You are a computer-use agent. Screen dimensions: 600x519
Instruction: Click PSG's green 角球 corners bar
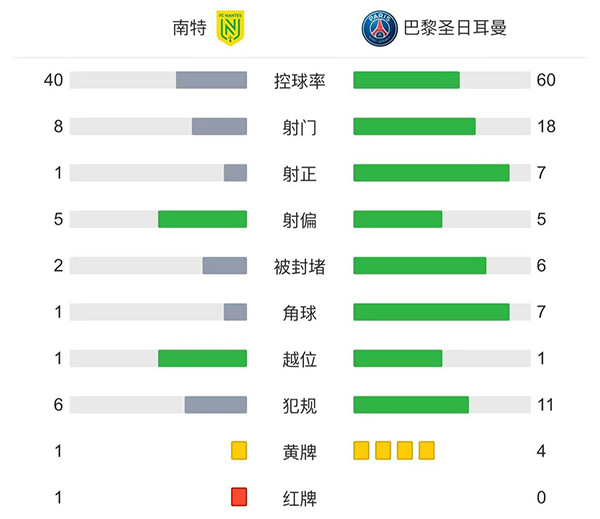[x=431, y=312]
